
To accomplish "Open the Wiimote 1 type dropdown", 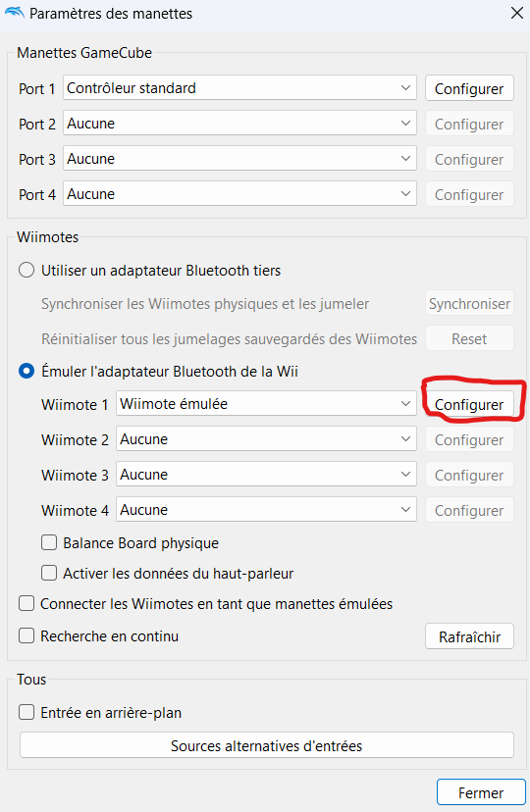I will [x=266, y=403].
